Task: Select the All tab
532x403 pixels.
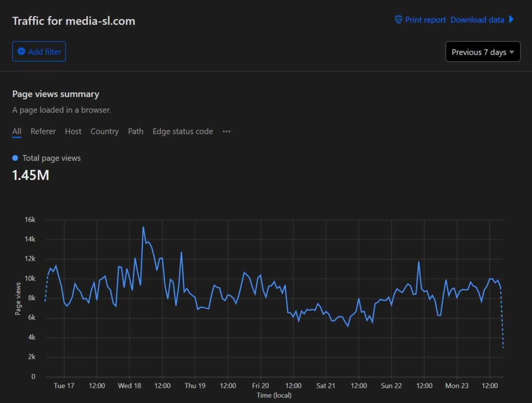Action: click(17, 131)
